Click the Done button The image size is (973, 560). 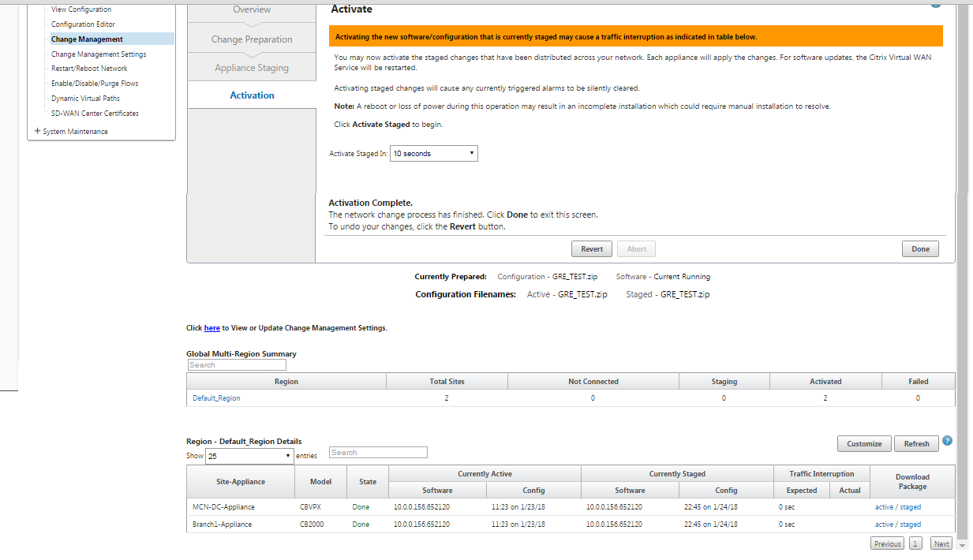click(920, 249)
